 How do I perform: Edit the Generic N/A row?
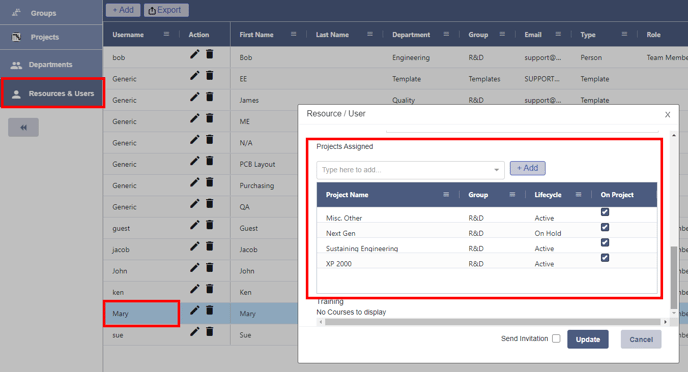click(194, 140)
